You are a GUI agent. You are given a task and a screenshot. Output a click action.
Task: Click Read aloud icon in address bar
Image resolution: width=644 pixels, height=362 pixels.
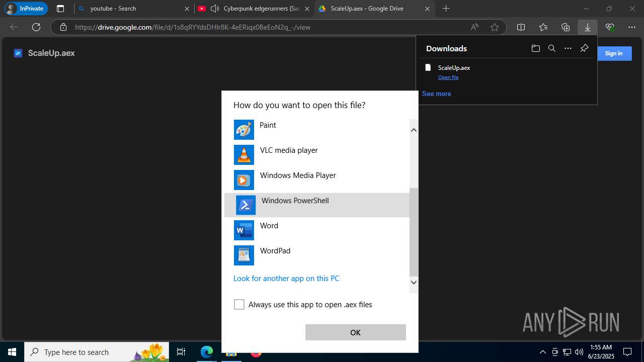[474, 27]
